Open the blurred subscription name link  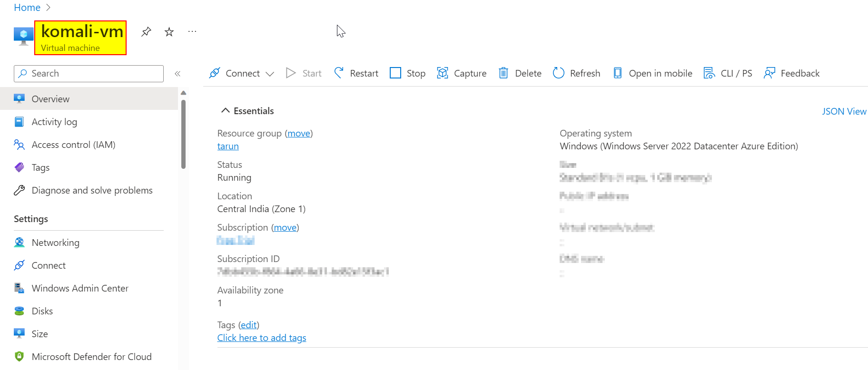(x=236, y=241)
